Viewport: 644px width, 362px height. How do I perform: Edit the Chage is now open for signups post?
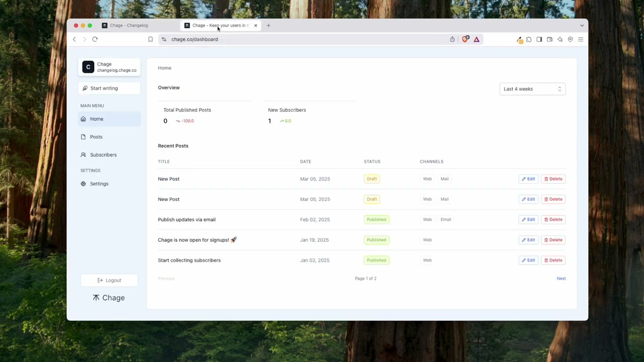528,240
